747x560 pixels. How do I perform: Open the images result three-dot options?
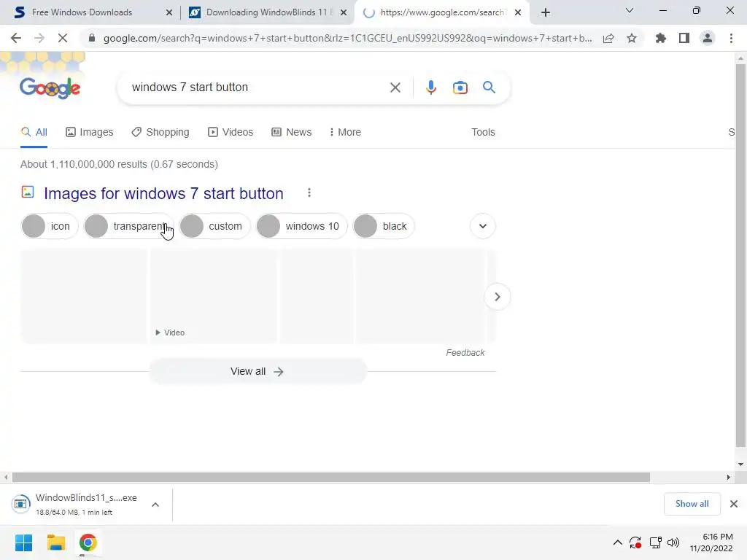[309, 192]
